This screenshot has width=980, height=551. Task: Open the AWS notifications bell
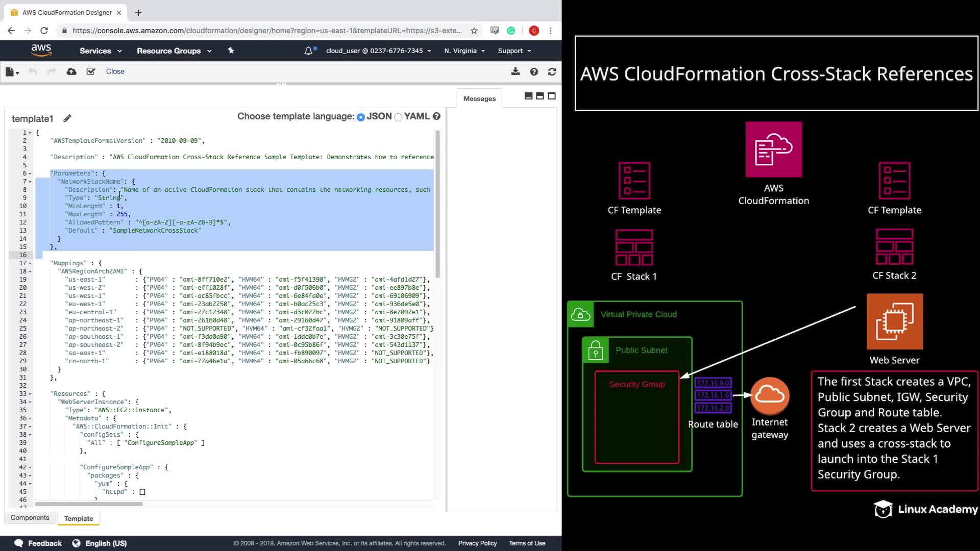pos(308,51)
